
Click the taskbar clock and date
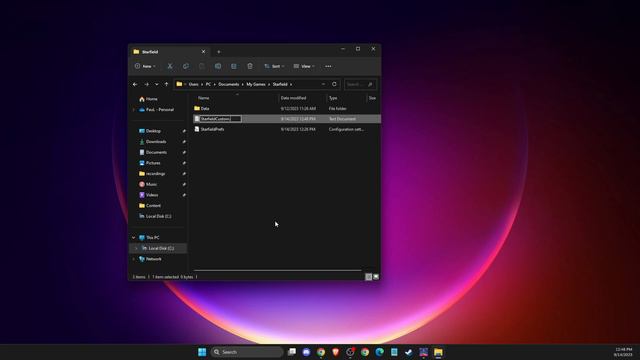[x=623, y=352]
